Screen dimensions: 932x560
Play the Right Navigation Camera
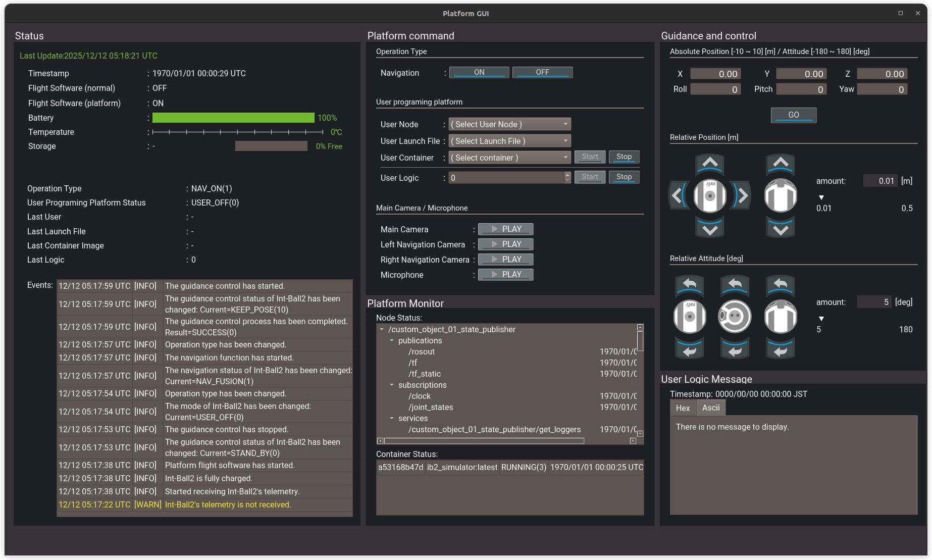point(505,259)
